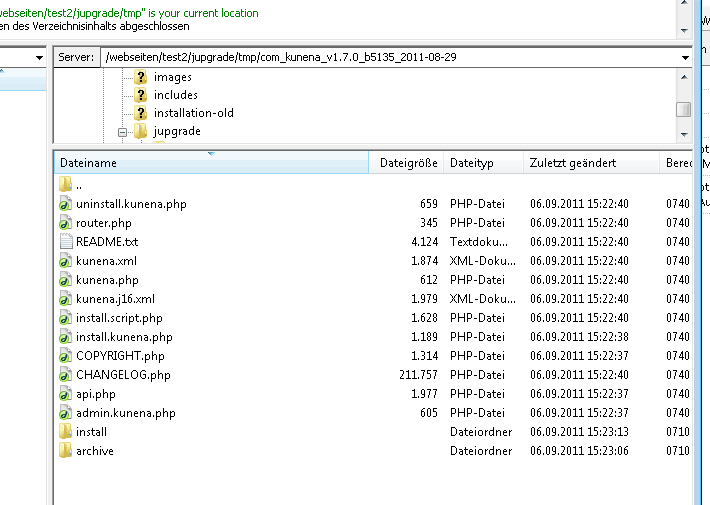Select the uninstall.kunena.php file name
Screen dimensions: 710x505
[x=131, y=204]
